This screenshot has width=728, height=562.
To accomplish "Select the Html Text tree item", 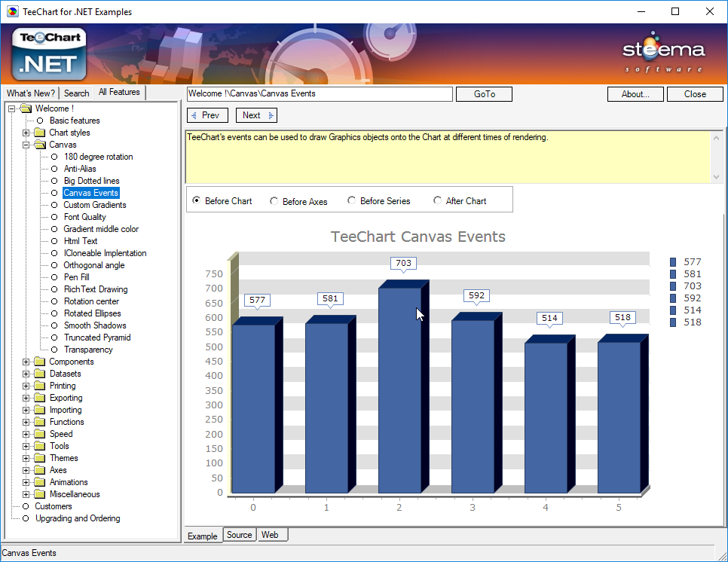I will [81, 241].
